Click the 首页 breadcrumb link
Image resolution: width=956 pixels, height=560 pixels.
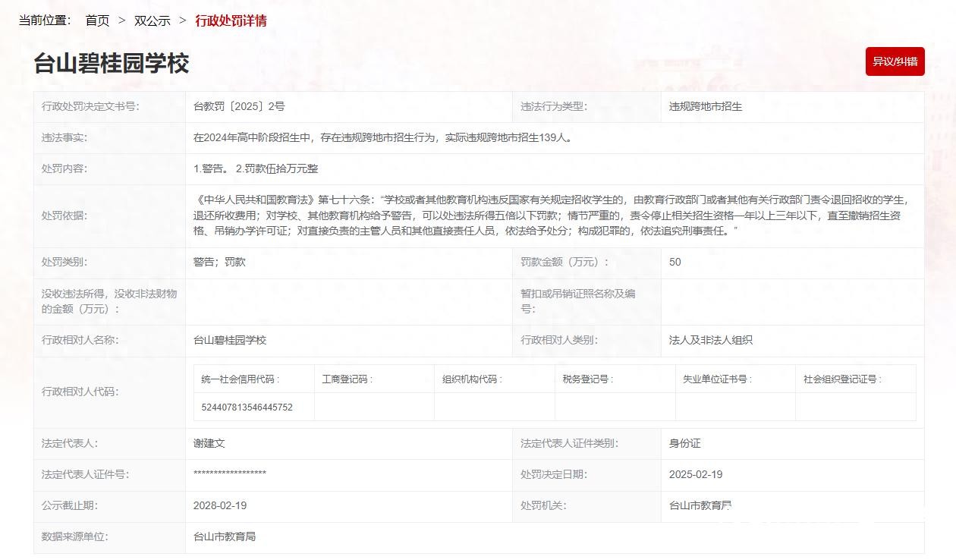pyautogui.click(x=97, y=20)
